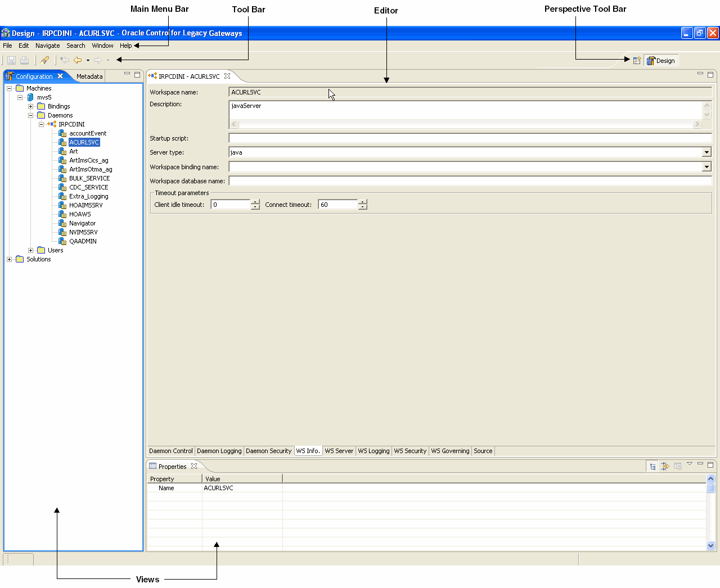Increase the Connect timeout value
The height and width of the screenshot is (588, 720).
[363, 202]
